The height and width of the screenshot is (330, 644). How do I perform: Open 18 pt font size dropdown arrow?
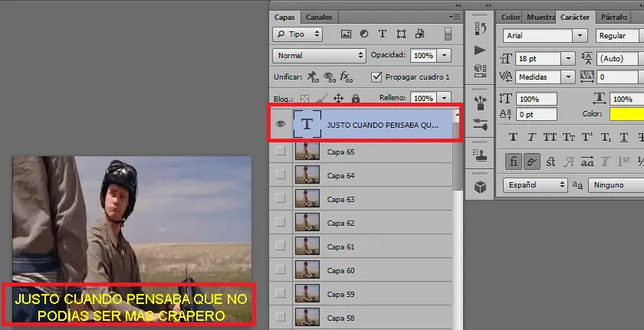tap(568, 59)
